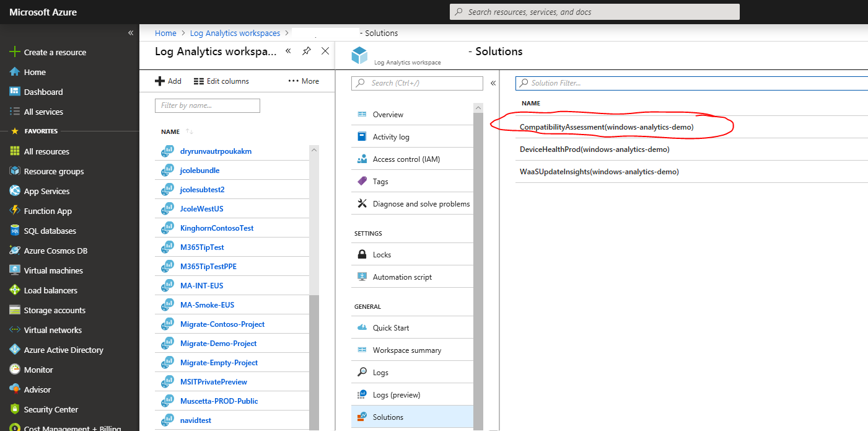Collapse the left navigation sidebar
This screenshot has height=431, width=868.
(131, 33)
